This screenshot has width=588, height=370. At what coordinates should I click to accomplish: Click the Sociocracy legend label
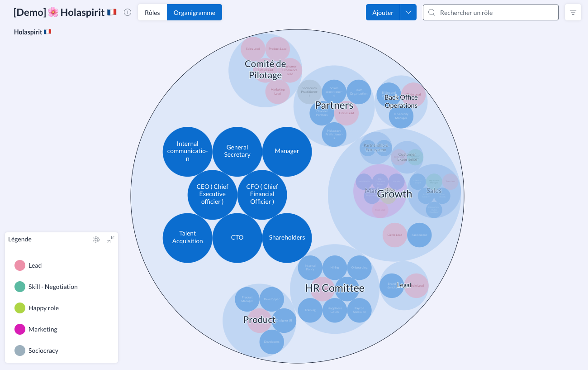click(43, 351)
